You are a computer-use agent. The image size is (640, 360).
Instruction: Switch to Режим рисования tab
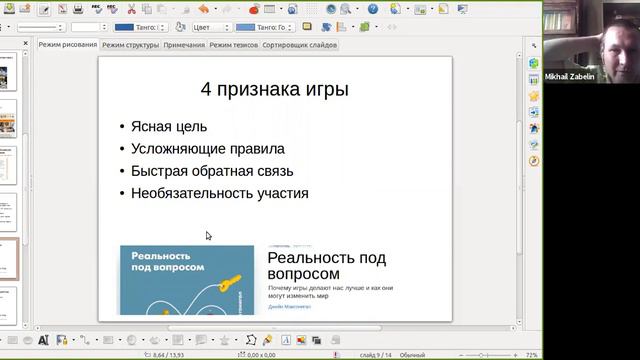point(68,44)
